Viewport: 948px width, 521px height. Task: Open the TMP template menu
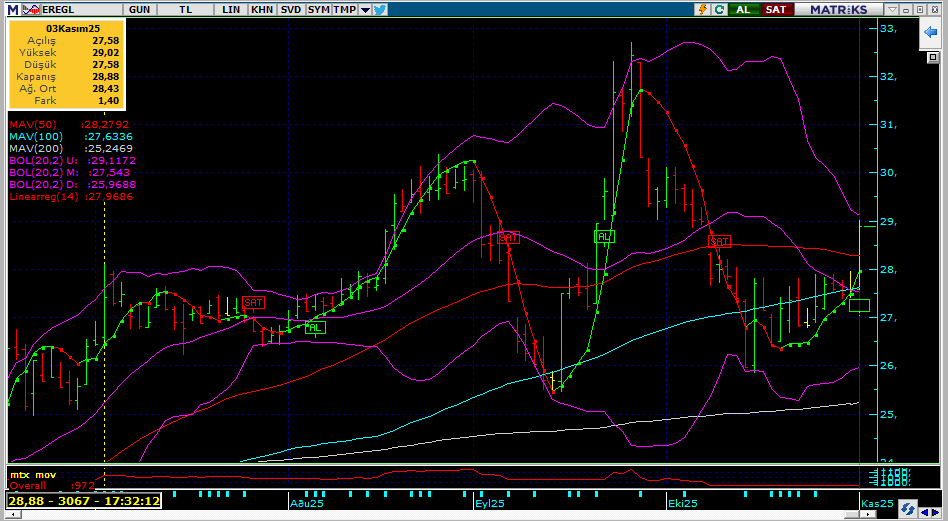[x=344, y=9]
